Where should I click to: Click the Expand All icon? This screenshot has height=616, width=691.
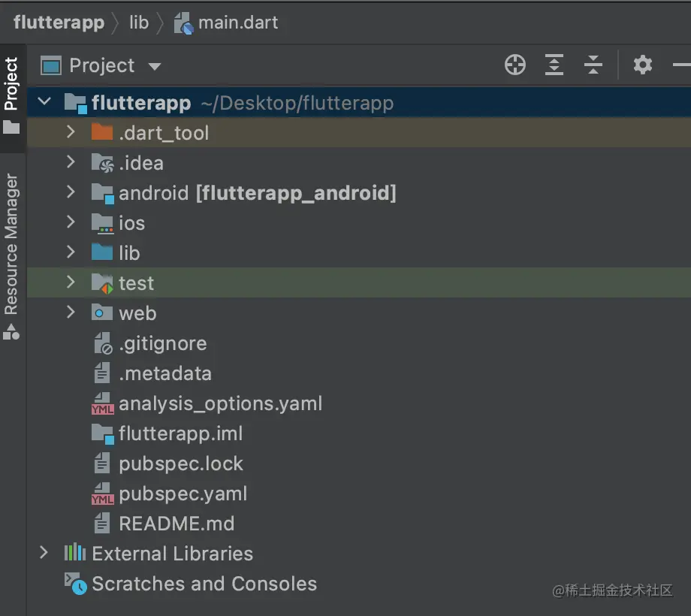(554, 65)
